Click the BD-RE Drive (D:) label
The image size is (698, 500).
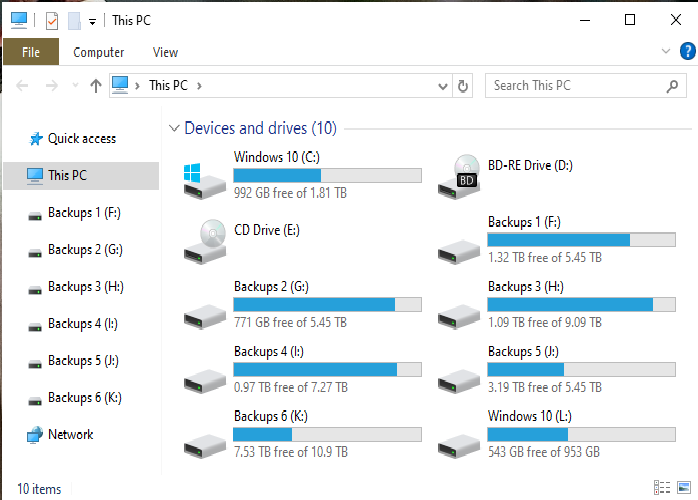(530, 166)
